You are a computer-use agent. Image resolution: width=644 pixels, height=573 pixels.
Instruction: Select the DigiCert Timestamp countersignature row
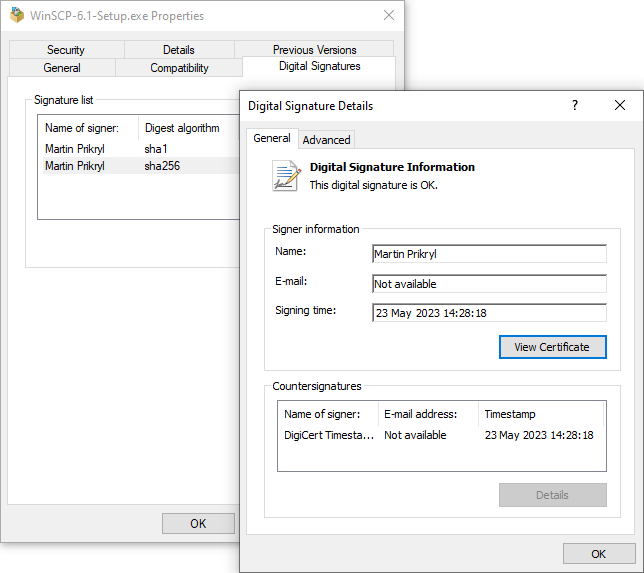click(x=439, y=435)
